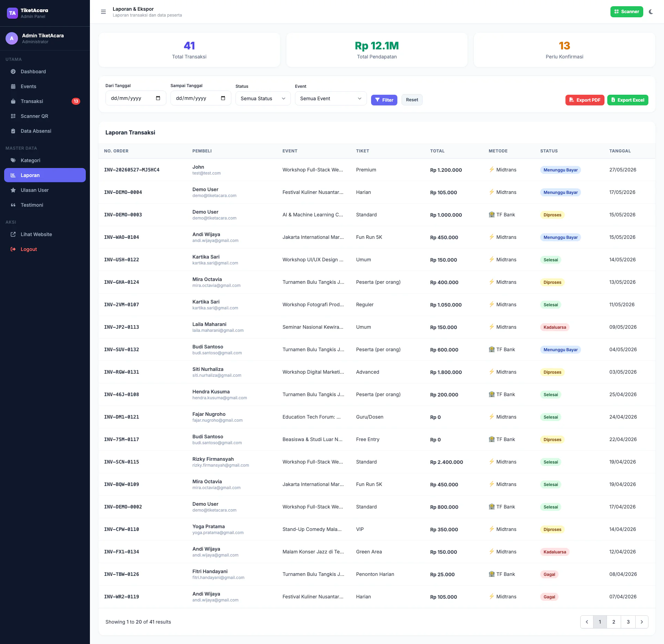The image size is (664, 644).
Task: Open Transaksi menu item
Action: (45, 101)
